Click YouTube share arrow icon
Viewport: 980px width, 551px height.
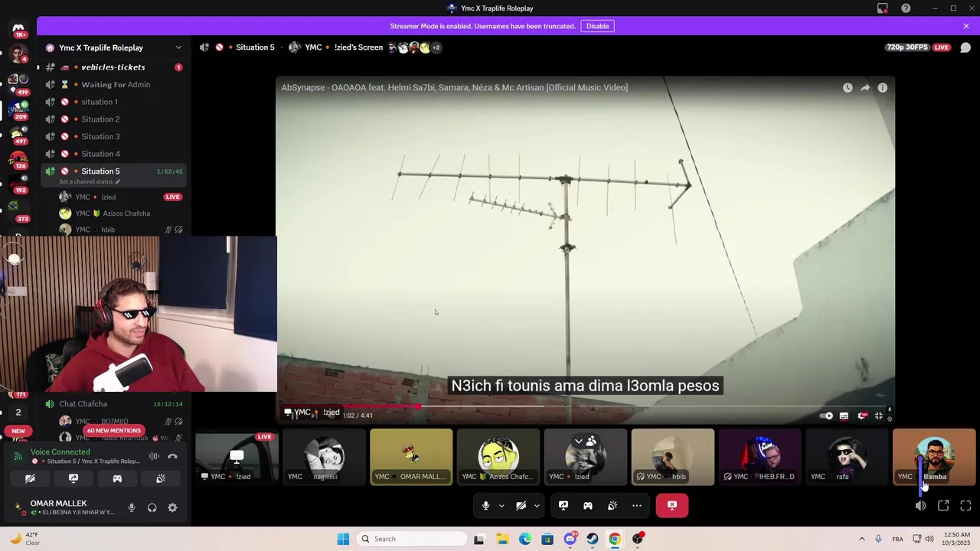click(865, 88)
